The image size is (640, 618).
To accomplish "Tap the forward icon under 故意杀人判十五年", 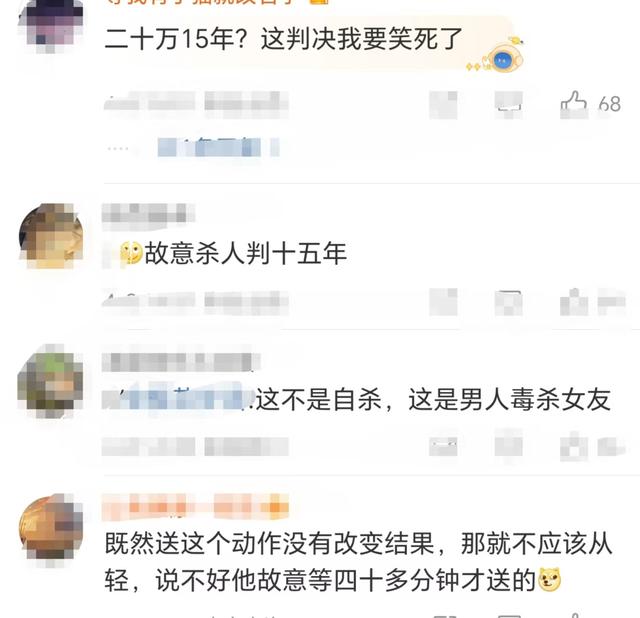I will [x=443, y=302].
